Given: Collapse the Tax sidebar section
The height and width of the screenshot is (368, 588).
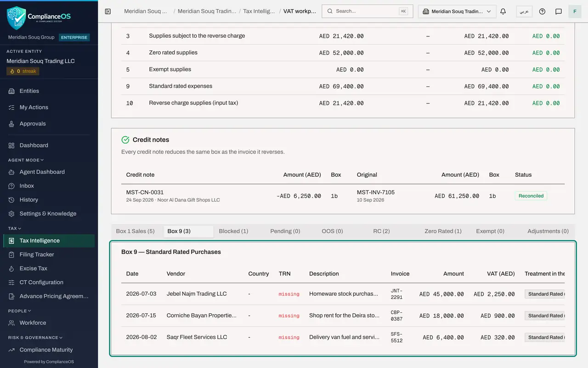Looking at the screenshot, I should (15, 228).
